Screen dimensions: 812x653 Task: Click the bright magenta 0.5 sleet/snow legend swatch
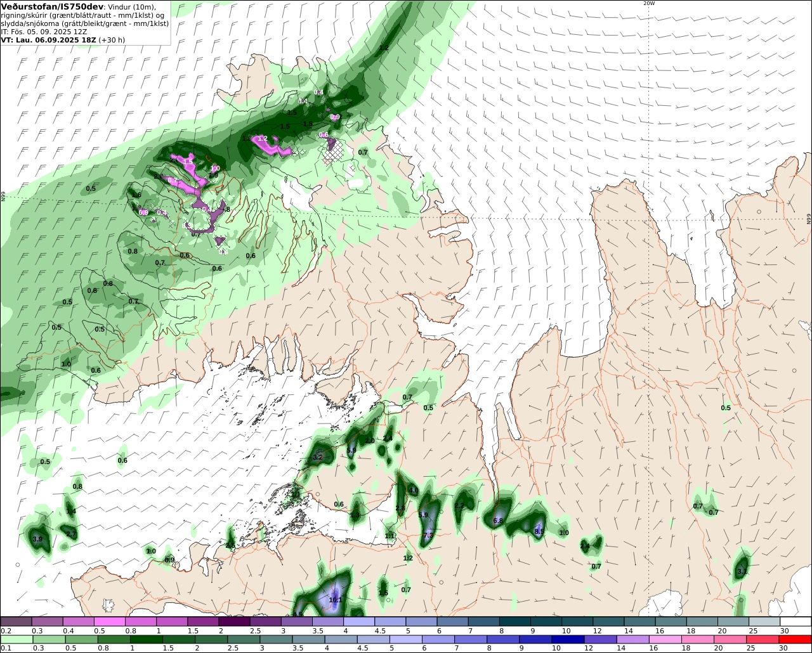(109, 621)
